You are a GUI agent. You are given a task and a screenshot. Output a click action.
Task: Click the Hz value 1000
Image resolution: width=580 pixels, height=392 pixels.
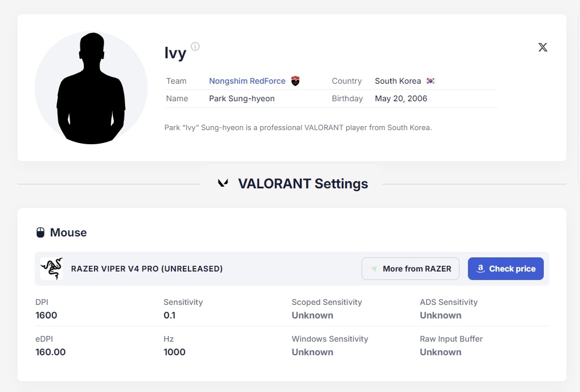pyautogui.click(x=174, y=352)
